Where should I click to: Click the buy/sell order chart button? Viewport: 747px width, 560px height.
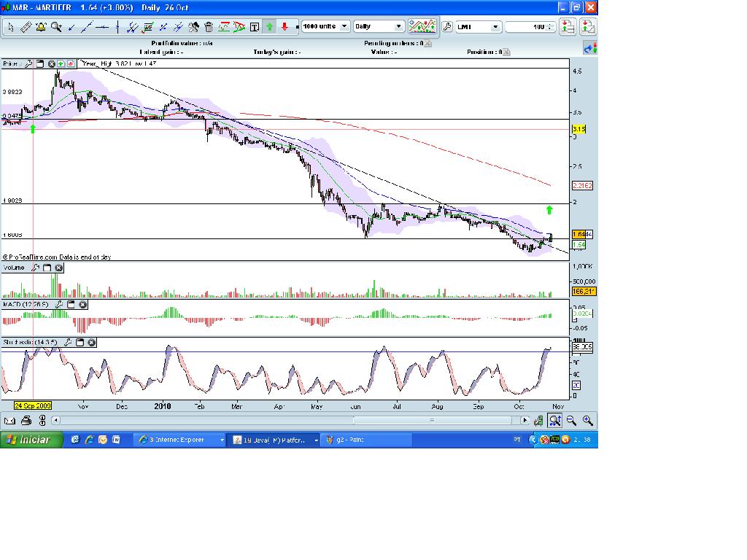pyautogui.click(x=588, y=27)
